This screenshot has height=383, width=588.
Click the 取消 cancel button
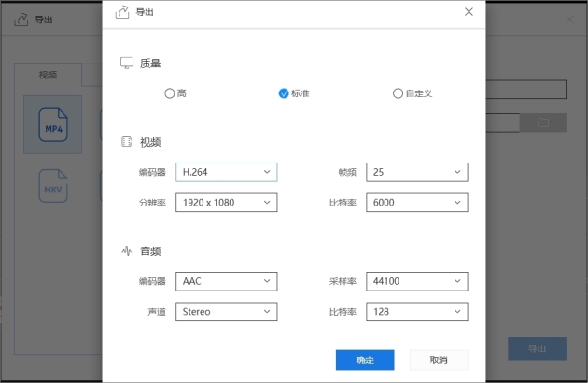(439, 361)
